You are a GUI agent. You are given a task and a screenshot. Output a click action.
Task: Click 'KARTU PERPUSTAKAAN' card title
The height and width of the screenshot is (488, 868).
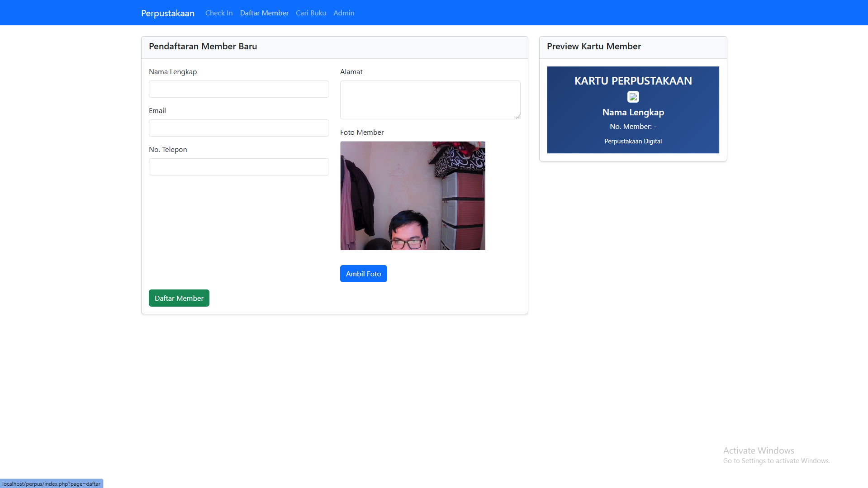pos(633,81)
